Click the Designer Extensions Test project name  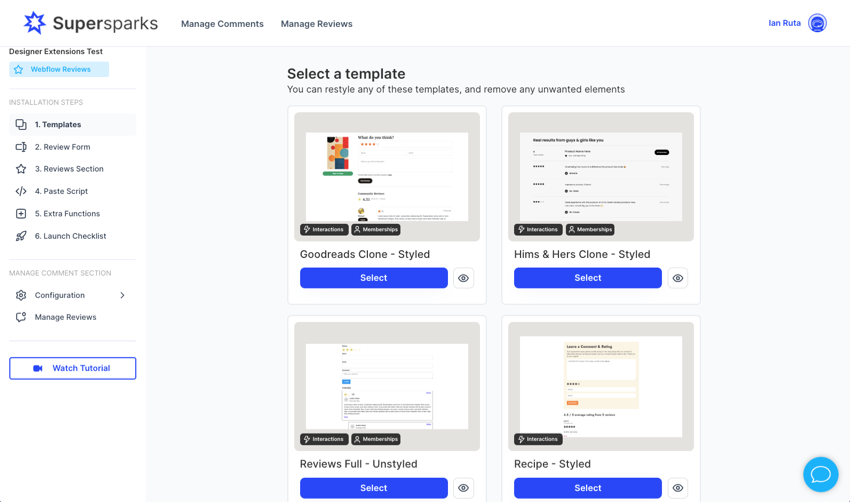[56, 52]
